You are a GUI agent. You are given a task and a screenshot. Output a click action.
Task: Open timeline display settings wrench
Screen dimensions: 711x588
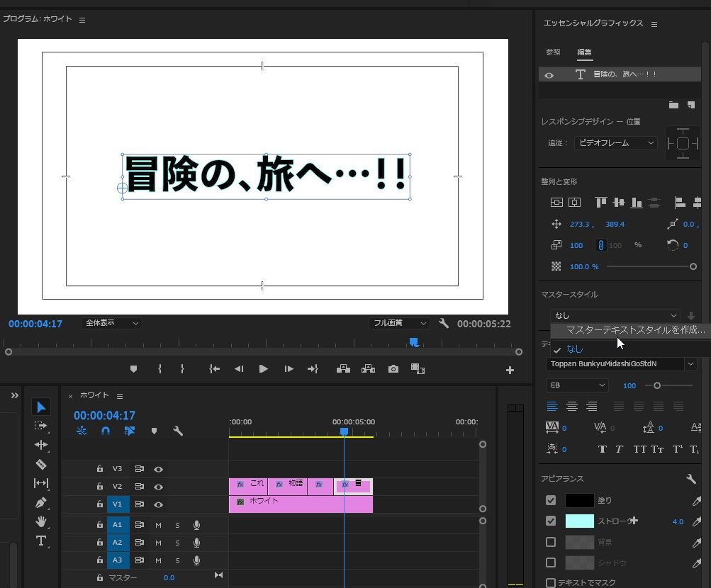click(178, 431)
